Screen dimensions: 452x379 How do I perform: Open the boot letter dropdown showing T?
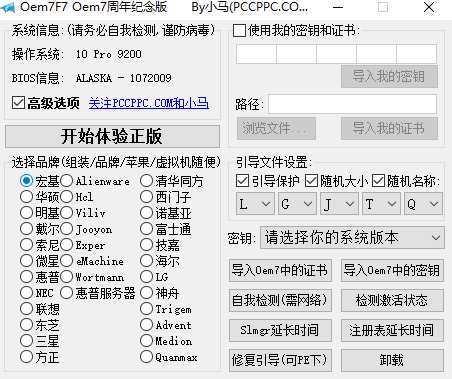(x=381, y=203)
